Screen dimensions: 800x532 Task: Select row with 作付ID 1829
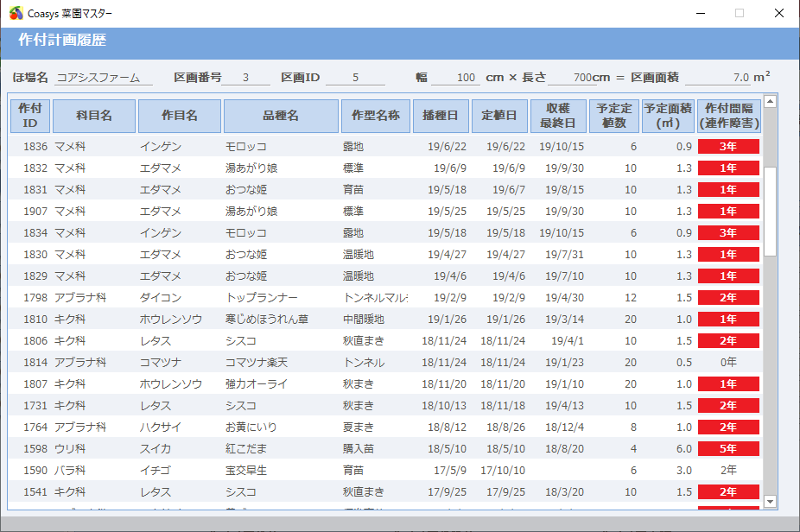(x=384, y=276)
